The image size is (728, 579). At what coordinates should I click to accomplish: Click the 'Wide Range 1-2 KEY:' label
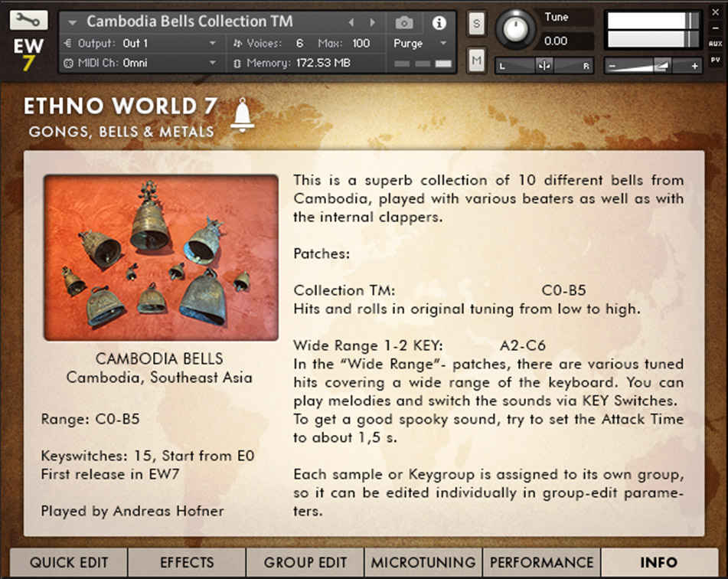[x=368, y=345]
